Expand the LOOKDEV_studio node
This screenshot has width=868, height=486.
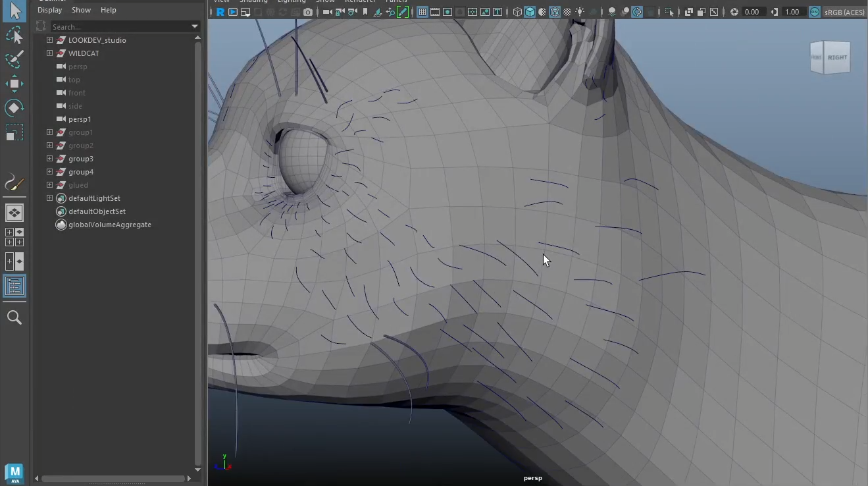click(49, 40)
